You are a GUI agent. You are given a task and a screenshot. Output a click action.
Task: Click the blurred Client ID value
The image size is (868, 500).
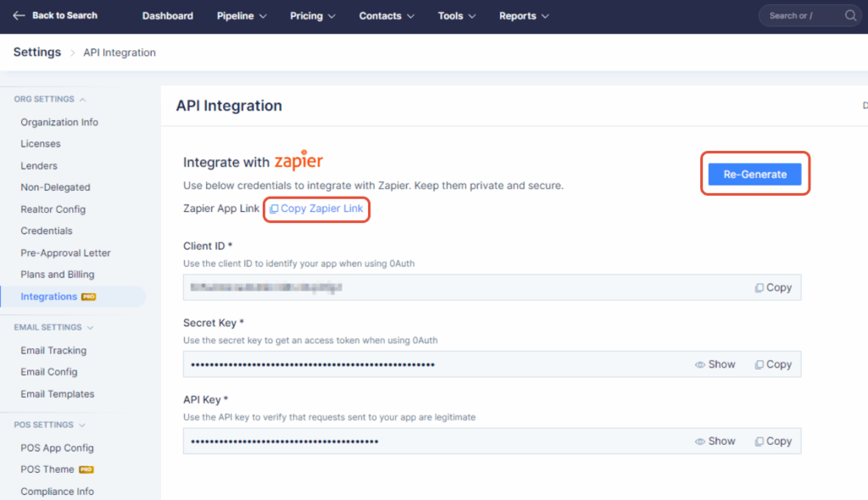click(x=265, y=287)
